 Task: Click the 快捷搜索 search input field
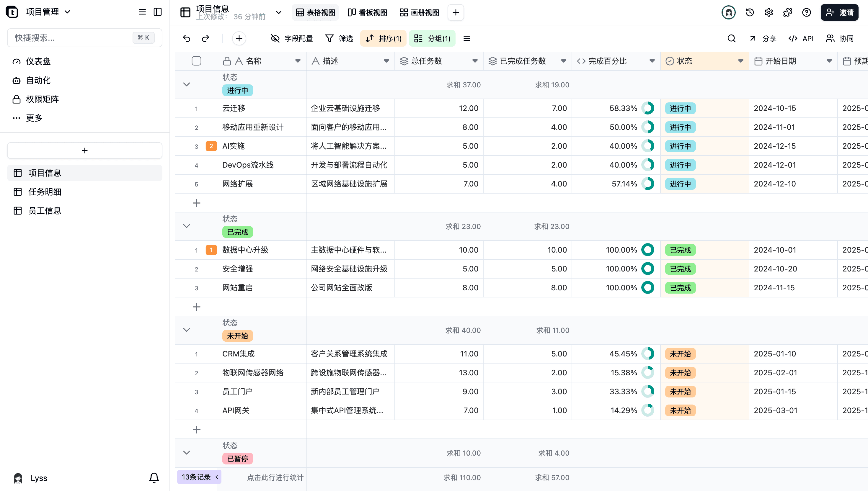[x=68, y=37]
